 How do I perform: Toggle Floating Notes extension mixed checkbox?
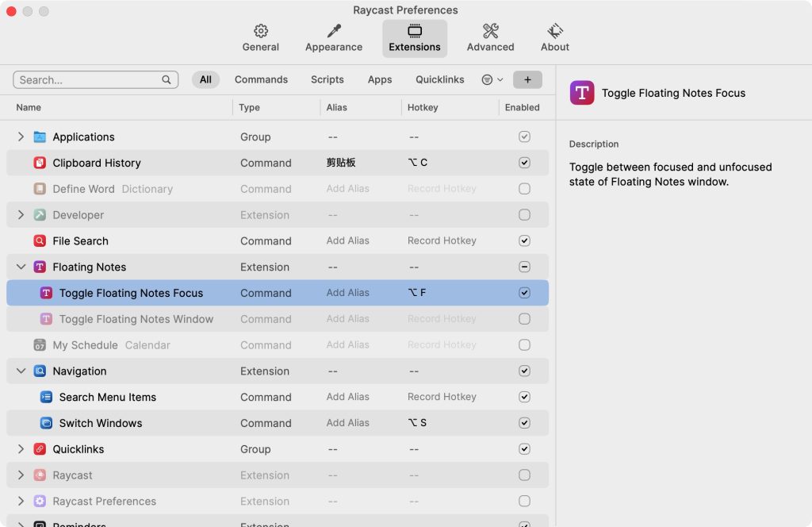(524, 267)
